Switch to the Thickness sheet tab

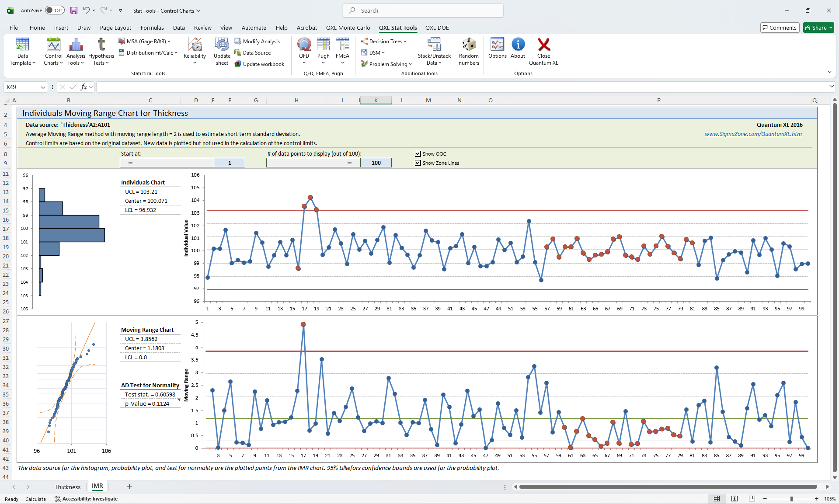(67, 487)
